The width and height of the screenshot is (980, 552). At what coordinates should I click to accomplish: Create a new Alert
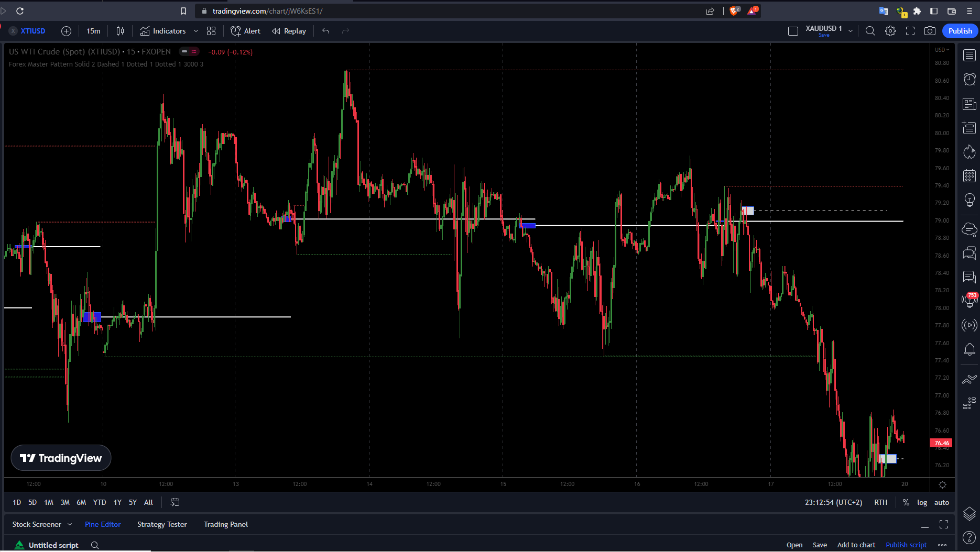[245, 31]
